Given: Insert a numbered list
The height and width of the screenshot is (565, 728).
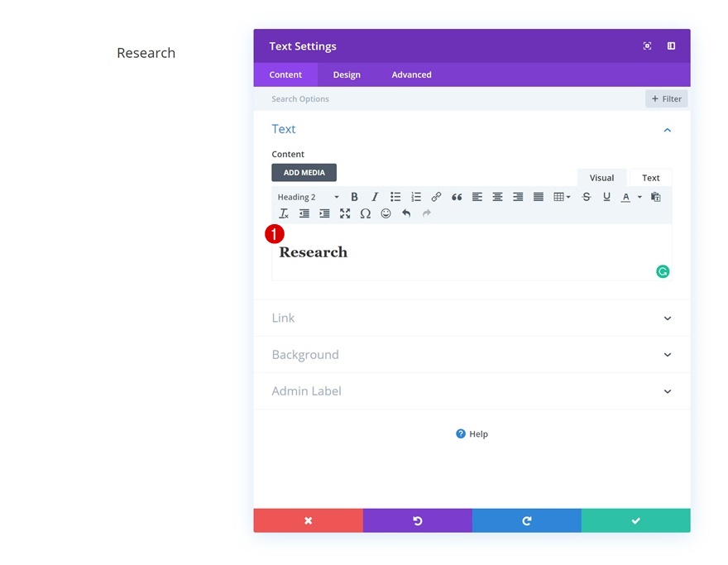Looking at the screenshot, I should 416,197.
